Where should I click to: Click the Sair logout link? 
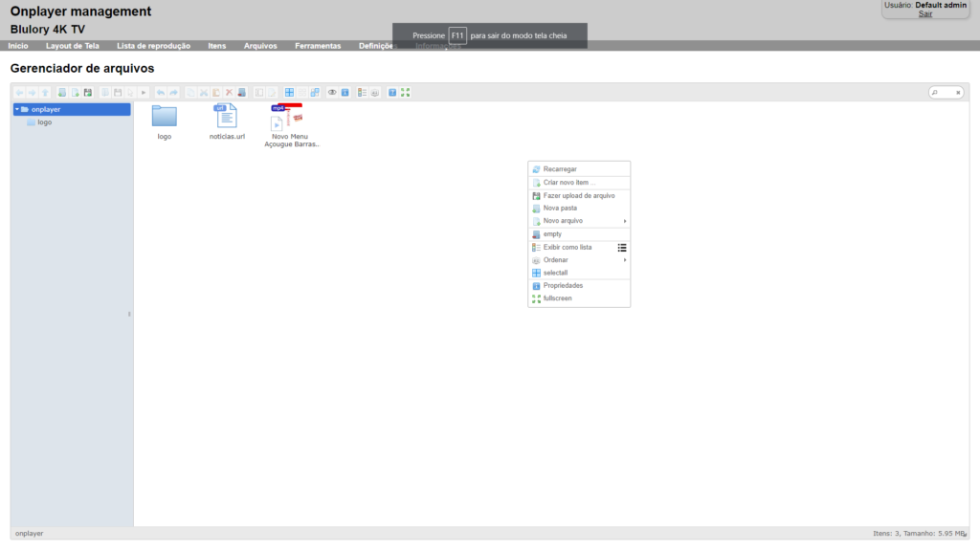(x=925, y=13)
